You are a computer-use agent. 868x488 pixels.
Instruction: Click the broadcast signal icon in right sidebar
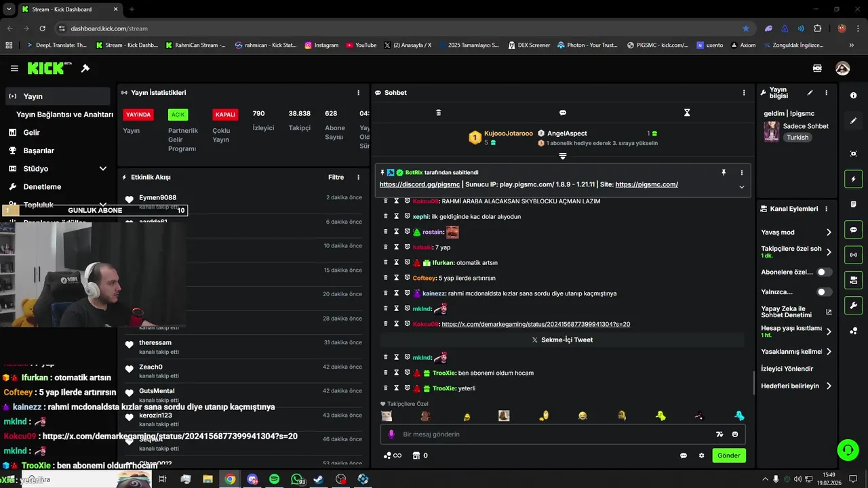[x=854, y=255]
